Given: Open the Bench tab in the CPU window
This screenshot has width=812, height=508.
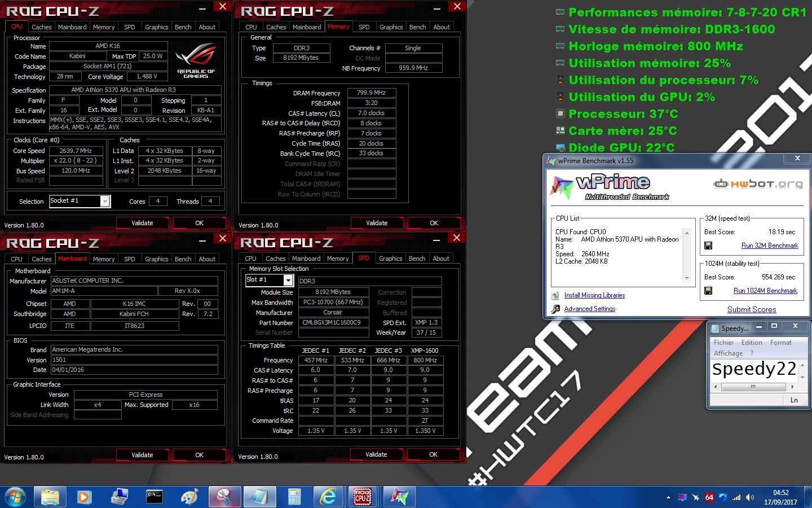Looking at the screenshot, I should [x=183, y=27].
